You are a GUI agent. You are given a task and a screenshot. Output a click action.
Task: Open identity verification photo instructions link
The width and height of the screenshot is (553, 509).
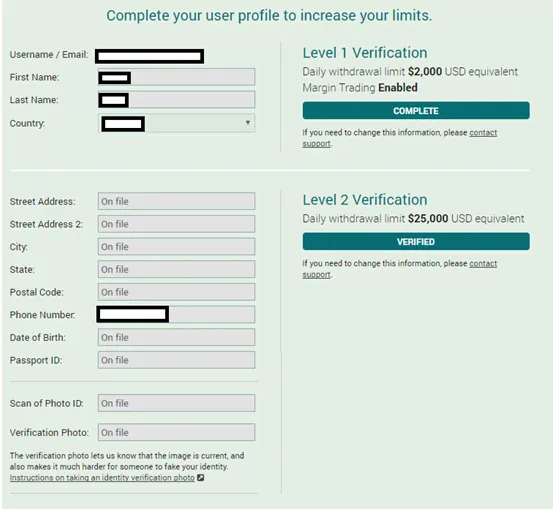click(102, 478)
